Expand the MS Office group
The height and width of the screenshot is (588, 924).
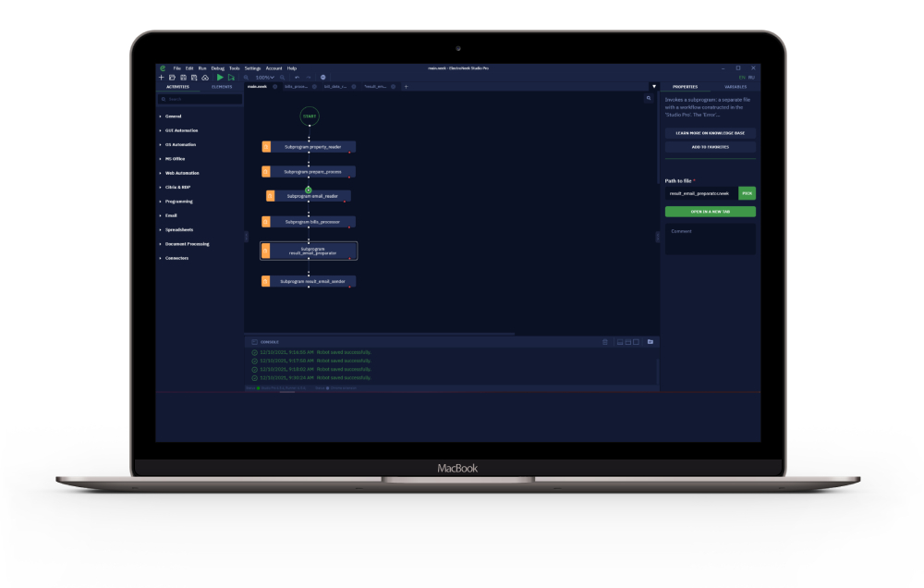click(x=175, y=159)
